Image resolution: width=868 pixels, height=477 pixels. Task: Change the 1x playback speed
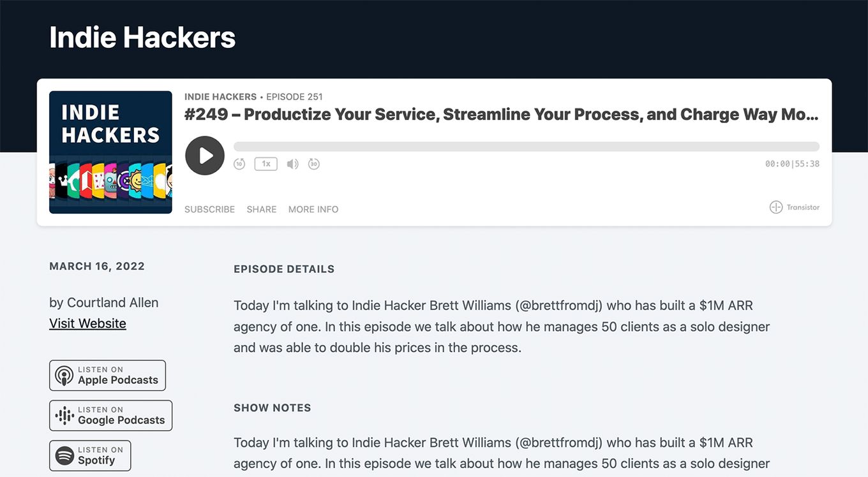266,164
